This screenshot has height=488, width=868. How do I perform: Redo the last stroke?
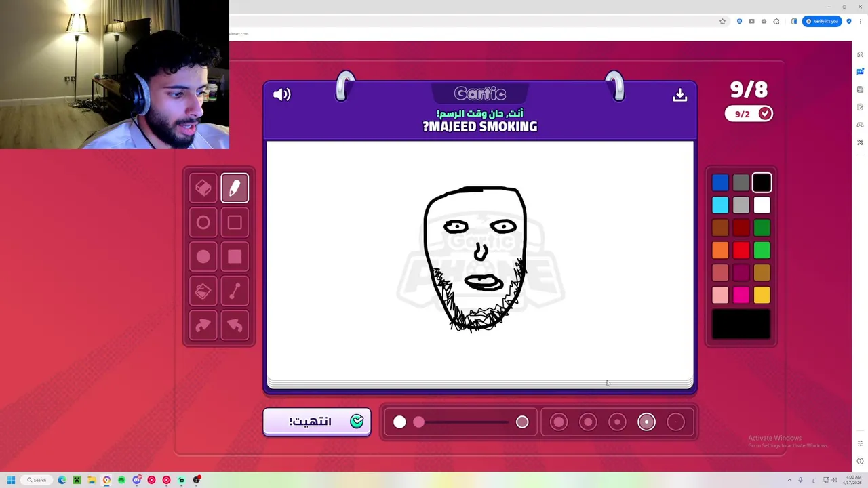203,326
